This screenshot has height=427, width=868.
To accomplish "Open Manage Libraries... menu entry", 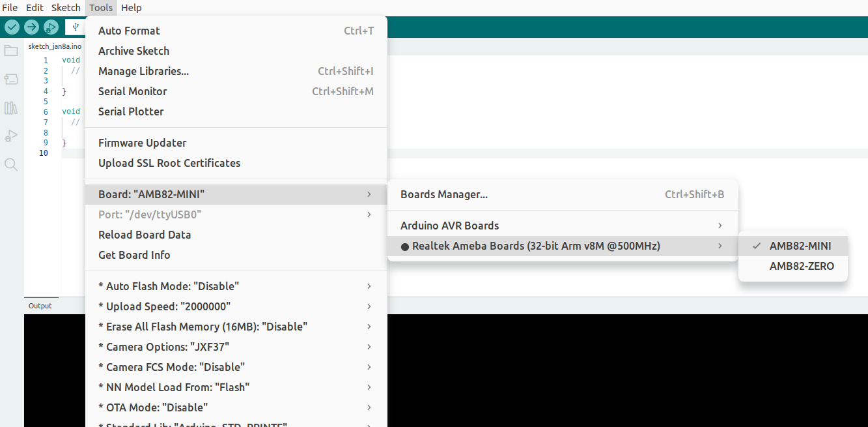I will pyautogui.click(x=236, y=71).
